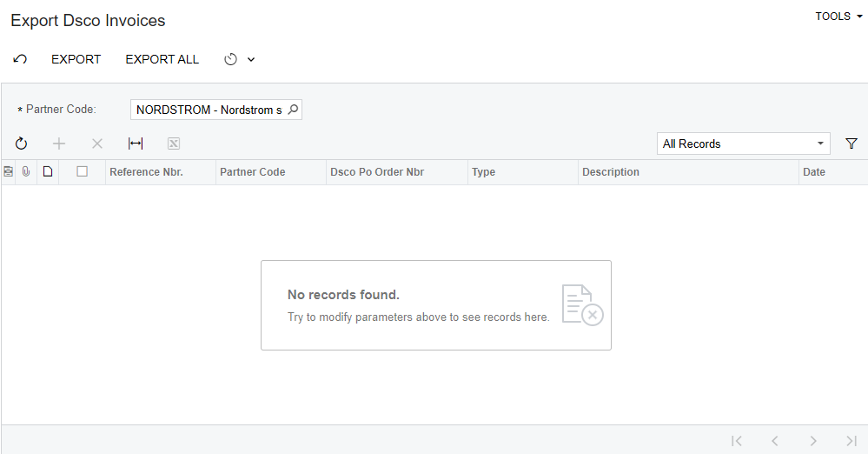Click the schedule clock icon
This screenshot has height=454, width=868.
[x=231, y=59]
